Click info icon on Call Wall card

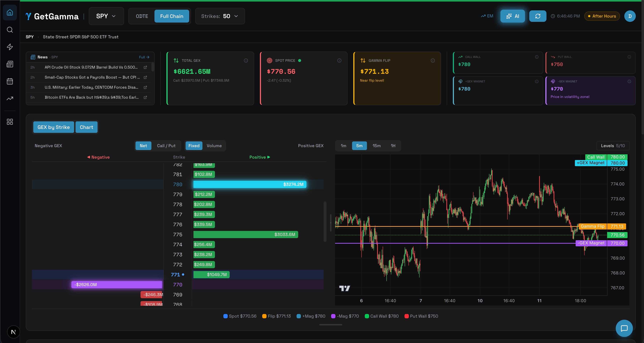point(536,57)
